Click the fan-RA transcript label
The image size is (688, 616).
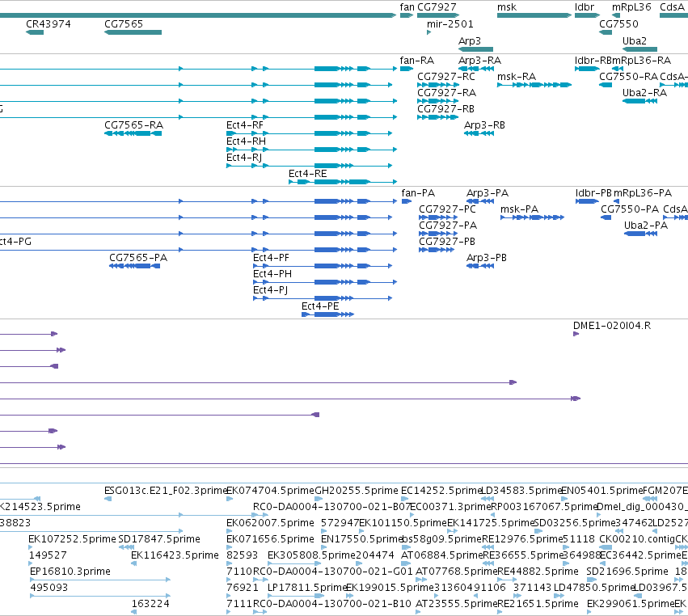(417, 60)
